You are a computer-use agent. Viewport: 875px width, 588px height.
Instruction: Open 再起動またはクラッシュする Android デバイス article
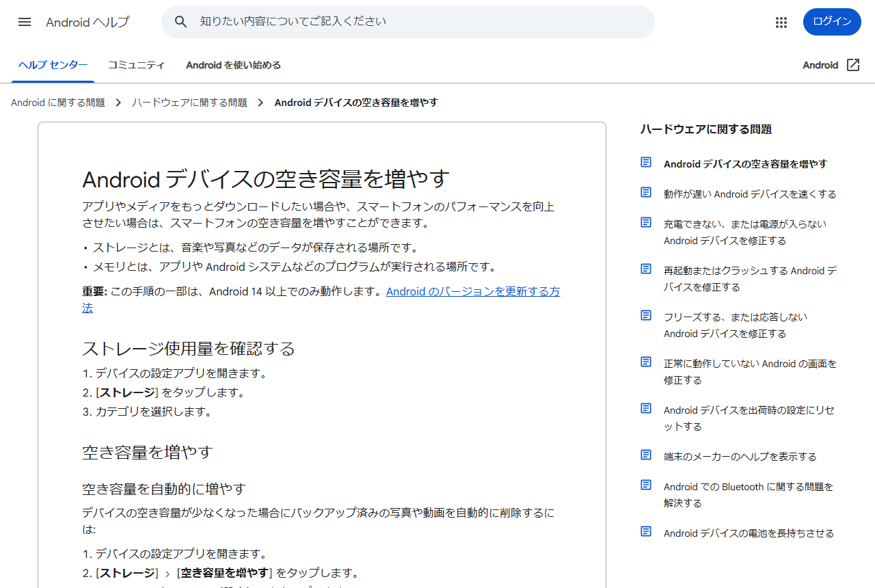pos(750,279)
